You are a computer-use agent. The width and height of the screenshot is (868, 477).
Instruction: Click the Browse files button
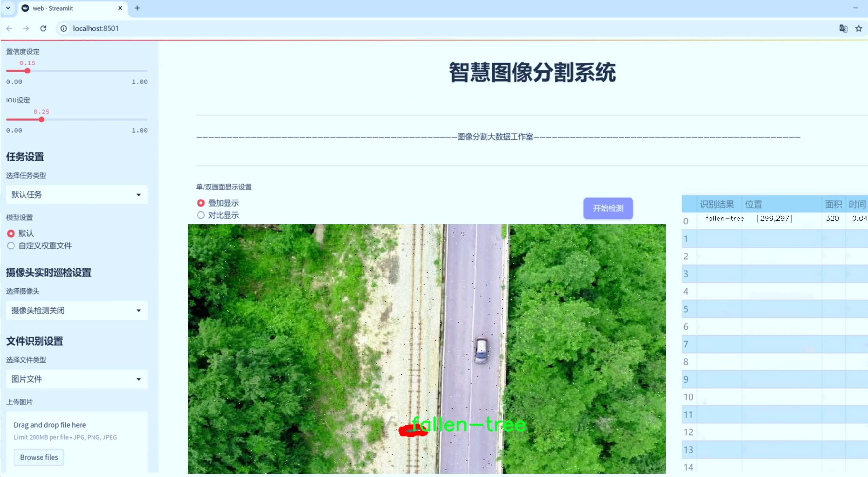39,457
